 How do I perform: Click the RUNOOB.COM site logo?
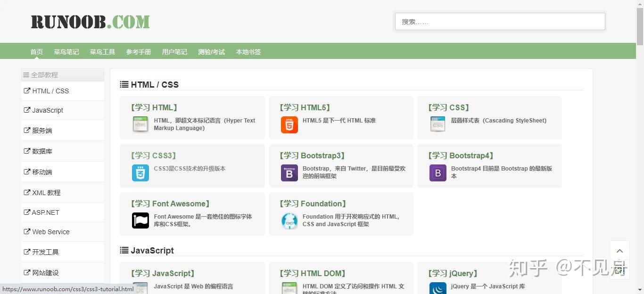(x=90, y=22)
